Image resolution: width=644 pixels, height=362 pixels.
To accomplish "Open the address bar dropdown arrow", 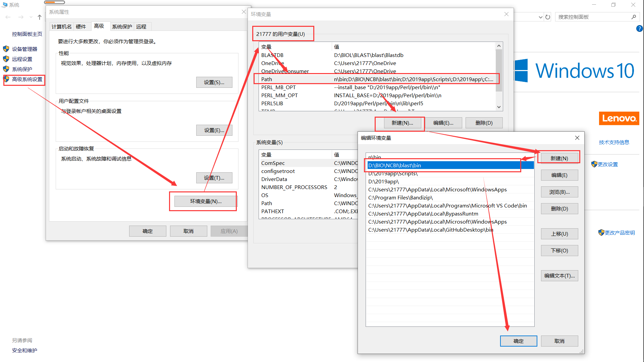I will coord(540,17).
